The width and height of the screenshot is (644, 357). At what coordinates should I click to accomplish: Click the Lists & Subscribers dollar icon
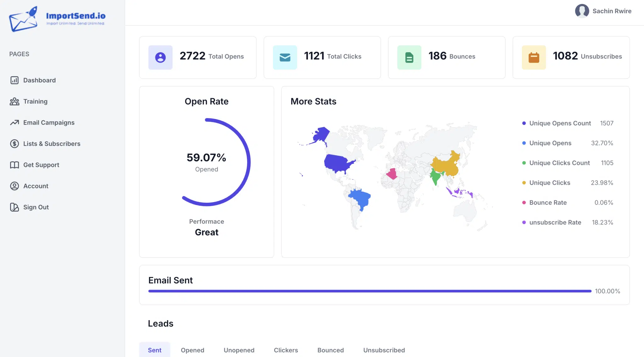pyautogui.click(x=14, y=144)
